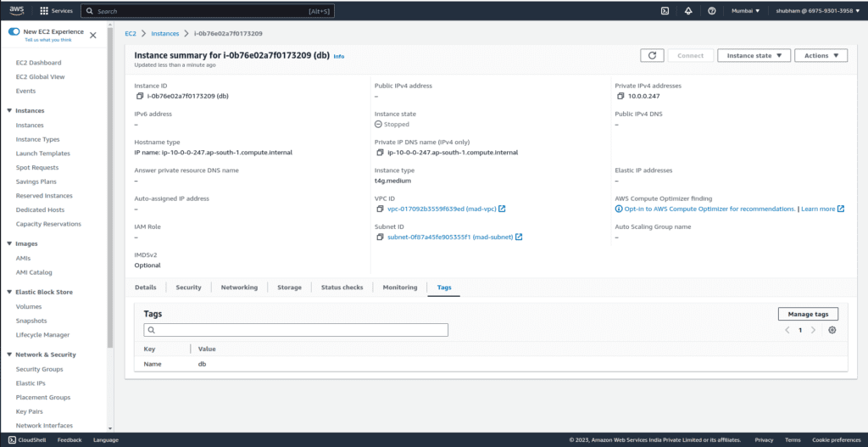
Task: Toggle the New EC2 Experience switch
Action: click(14, 31)
